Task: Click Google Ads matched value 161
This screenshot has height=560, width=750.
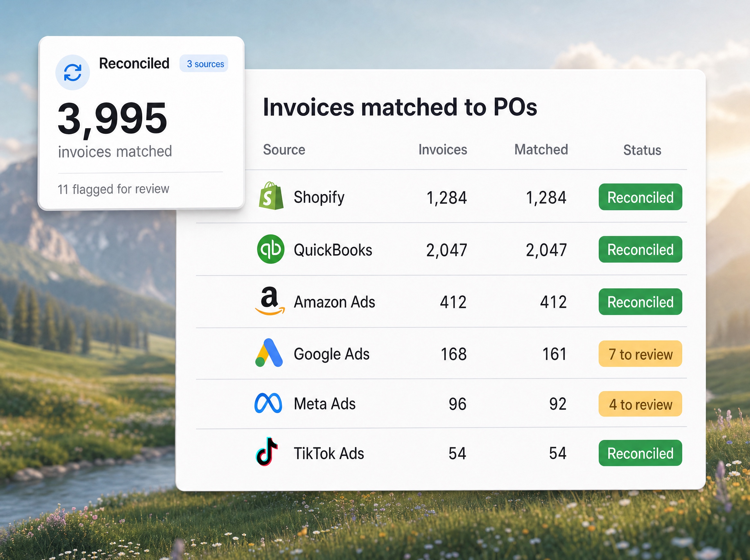Action: click(x=554, y=354)
